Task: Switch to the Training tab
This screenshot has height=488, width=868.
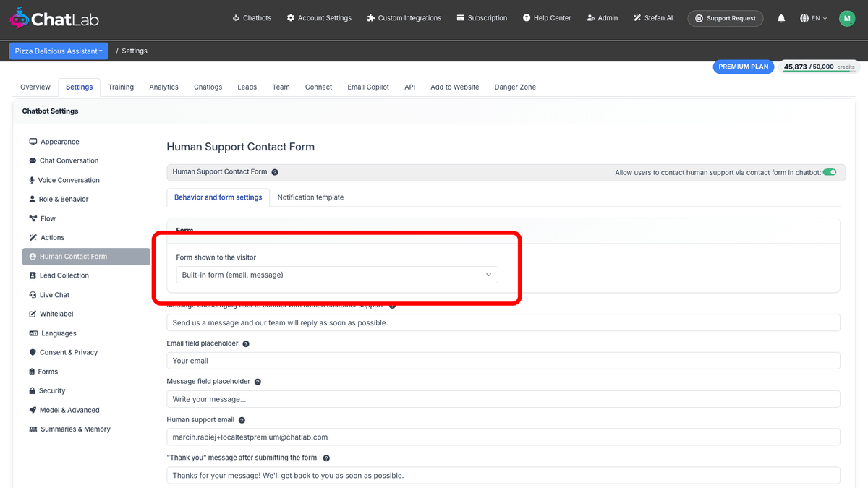Action: click(x=122, y=87)
